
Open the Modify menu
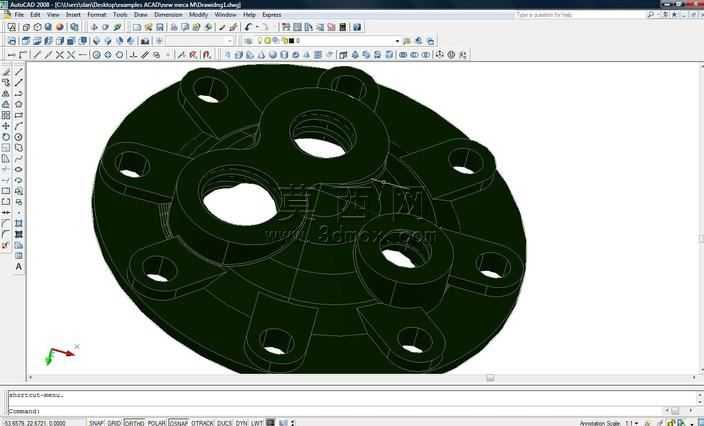pos(198,15)
